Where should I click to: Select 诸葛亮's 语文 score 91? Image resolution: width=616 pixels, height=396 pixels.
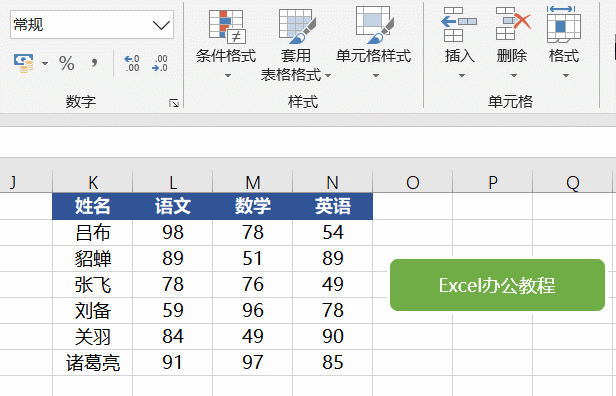click(x=173, y=362)
